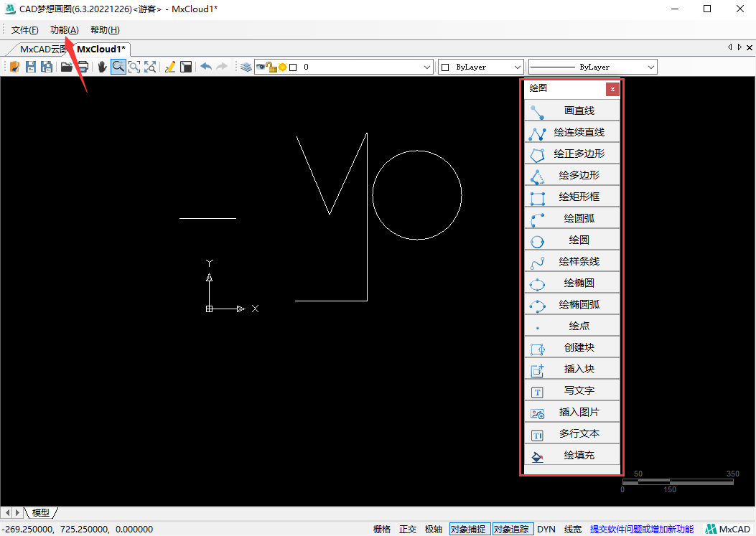Toggle 对象追踪 object tracking
This screenshot has height=536, width=756.
point(513,530)
